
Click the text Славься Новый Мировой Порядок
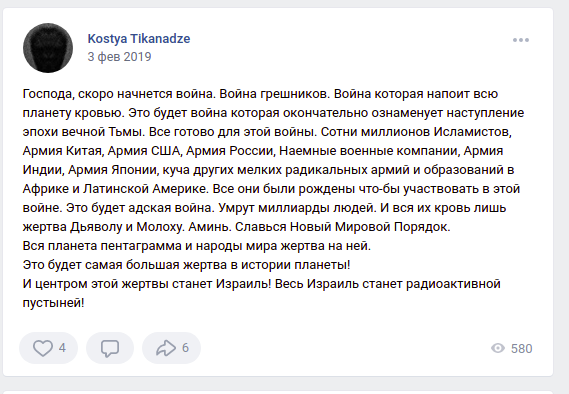pyautogui.click(x=343, y=227)
